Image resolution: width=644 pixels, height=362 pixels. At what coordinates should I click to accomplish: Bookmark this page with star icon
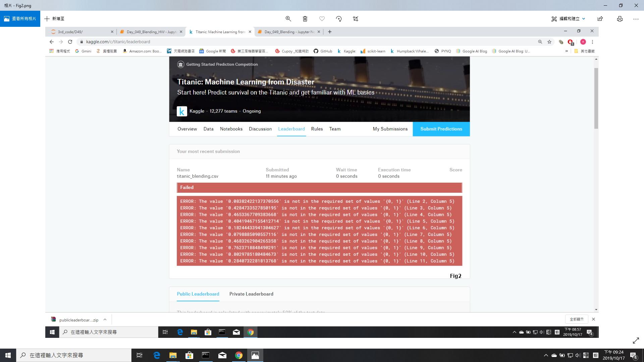pyautogui.click(x=549, y=42)
